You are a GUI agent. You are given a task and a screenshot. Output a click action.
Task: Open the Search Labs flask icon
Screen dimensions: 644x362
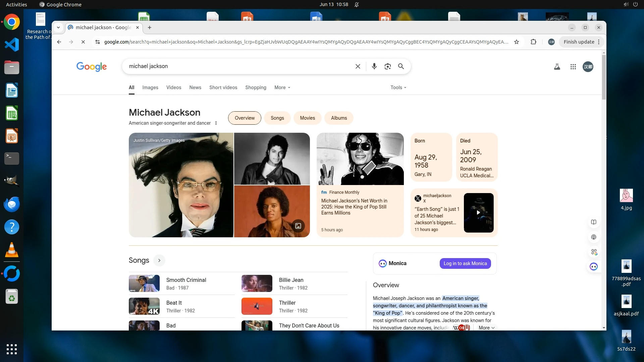[x=557, y=67]
